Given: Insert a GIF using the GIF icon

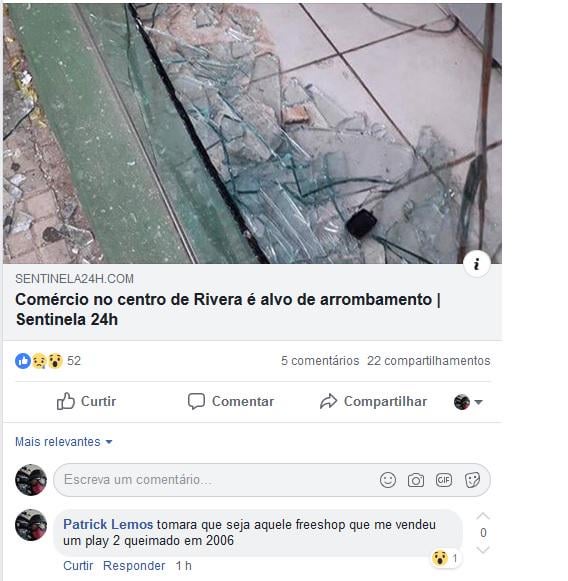Looking at the screenshot, I should click(x=444, y=480).
